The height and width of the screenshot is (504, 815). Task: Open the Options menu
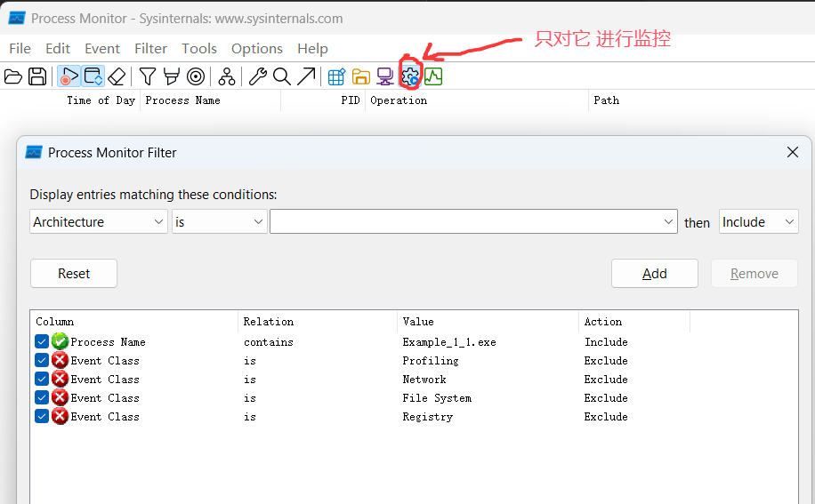point(256,49)
